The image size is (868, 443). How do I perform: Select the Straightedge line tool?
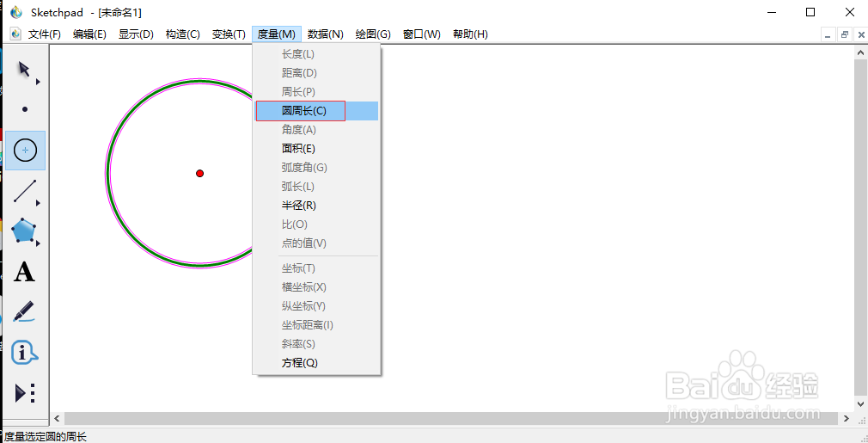pyautogui.click(x=24, y=190)
